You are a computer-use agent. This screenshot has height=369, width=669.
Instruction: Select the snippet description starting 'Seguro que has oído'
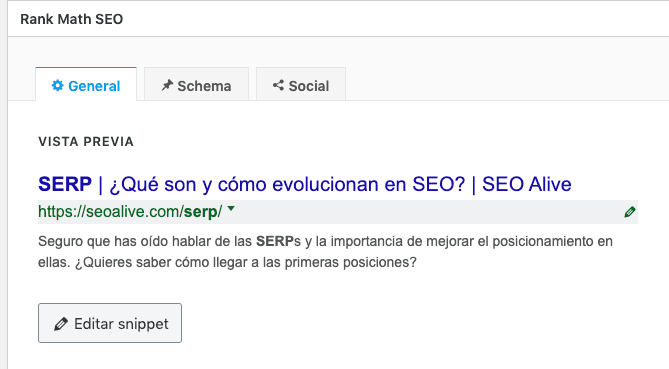pos(325,252)
